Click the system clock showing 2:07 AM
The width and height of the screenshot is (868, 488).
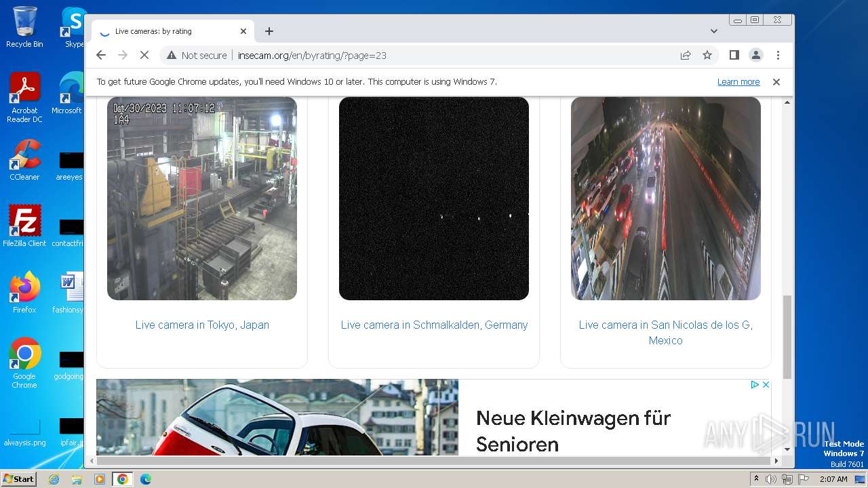coord(833,479)
